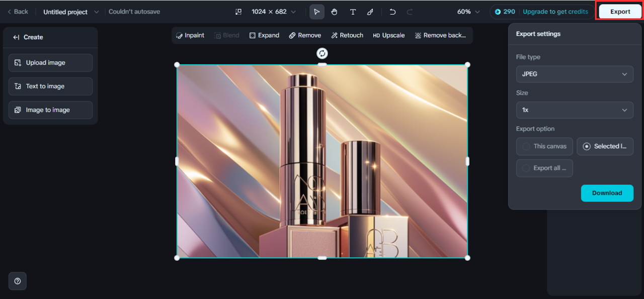Select the Hand pan tool
This screenshot has width=644, height=299.
coord(335,12)
